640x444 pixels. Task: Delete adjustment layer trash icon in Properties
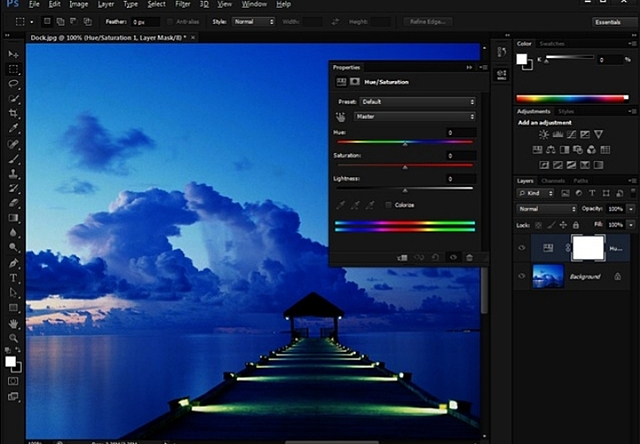pos(469,258)
